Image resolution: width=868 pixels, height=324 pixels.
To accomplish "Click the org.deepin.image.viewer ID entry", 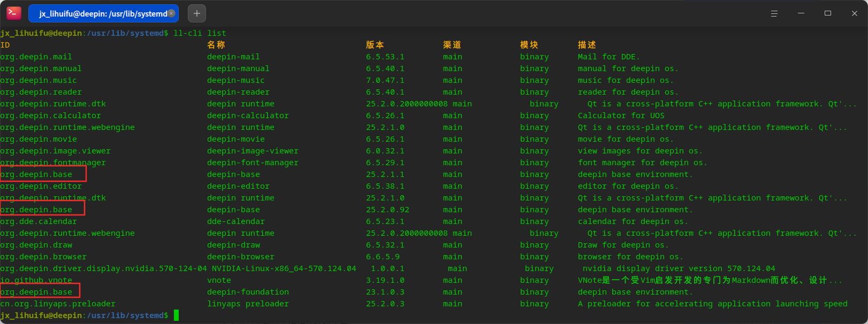I will pyautogui.click(x=55, y=151).
